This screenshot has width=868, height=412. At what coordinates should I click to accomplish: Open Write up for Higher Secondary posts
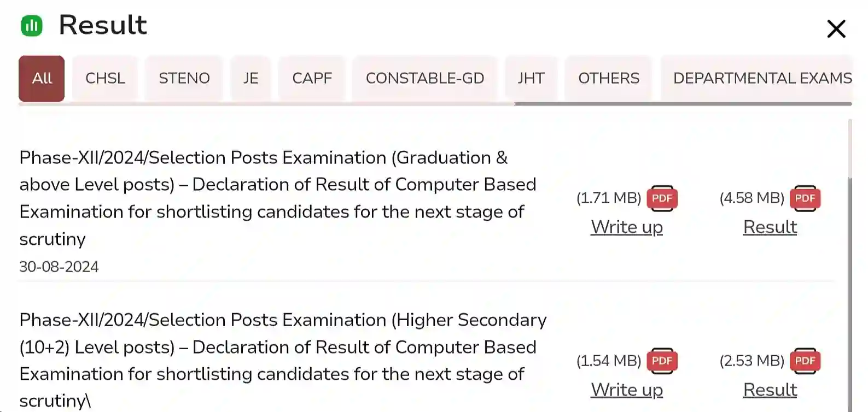[626, 390]
